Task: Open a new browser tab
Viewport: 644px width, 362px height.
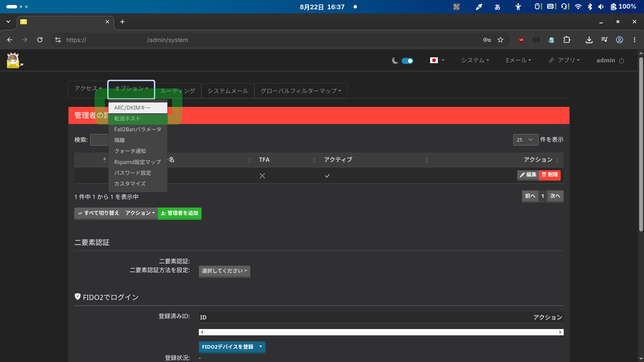Action: coord(122,22)
